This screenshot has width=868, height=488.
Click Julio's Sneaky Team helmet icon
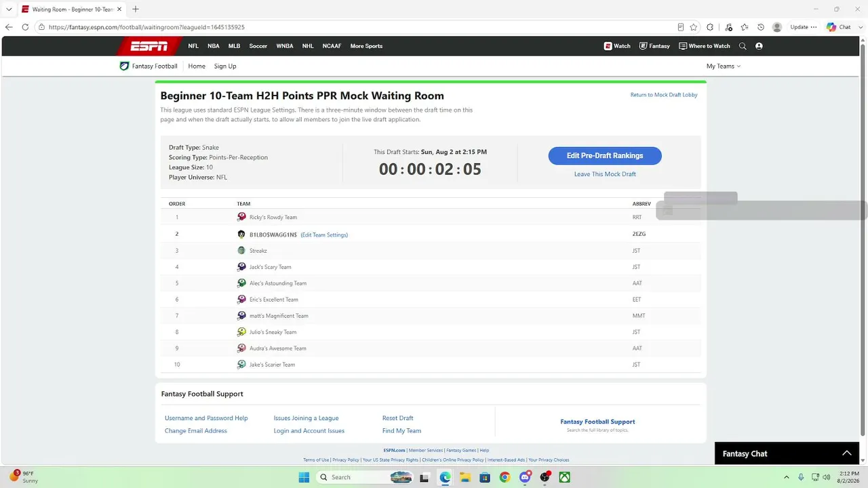coord(241,332)
